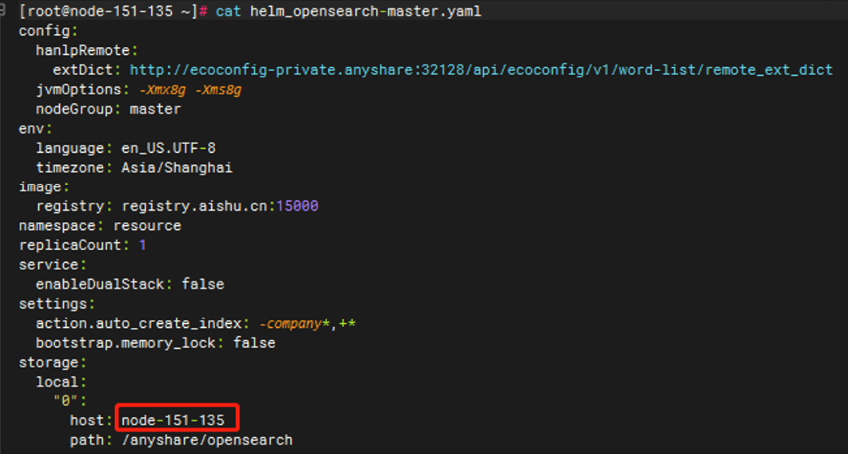Click the action.auto_create_index key
The width and height of the screenshot is (848, 454).
point(138,324)
